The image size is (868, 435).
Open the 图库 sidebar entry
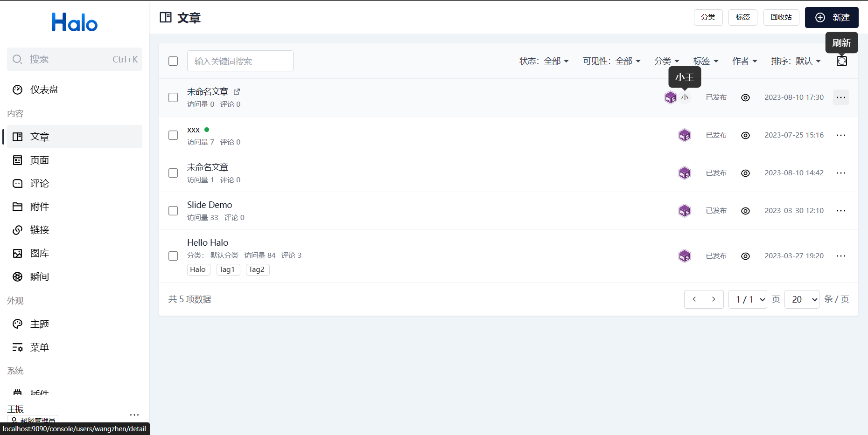point(39,253)
